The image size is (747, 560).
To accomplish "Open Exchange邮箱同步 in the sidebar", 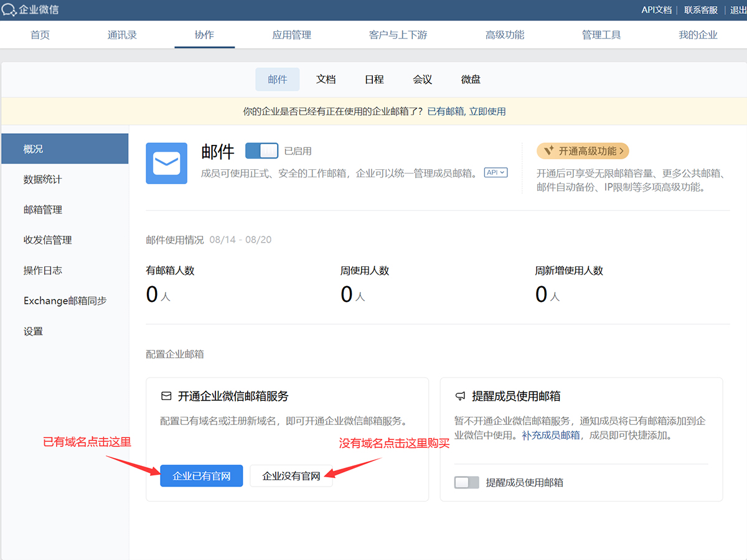I will point(65,301).
